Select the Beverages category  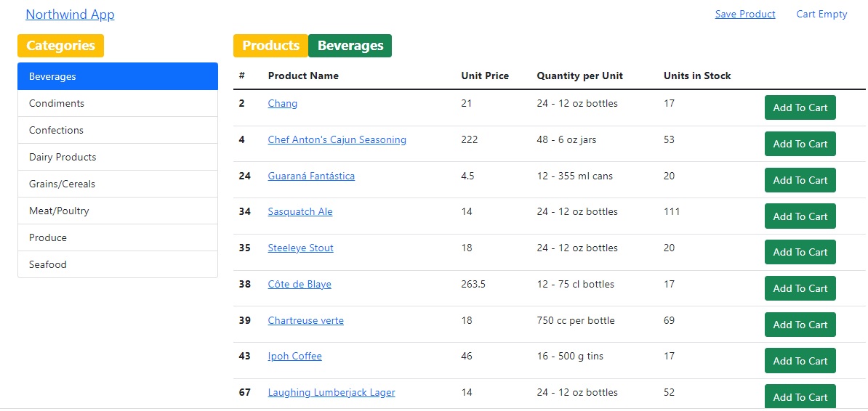tap(118, 76)
